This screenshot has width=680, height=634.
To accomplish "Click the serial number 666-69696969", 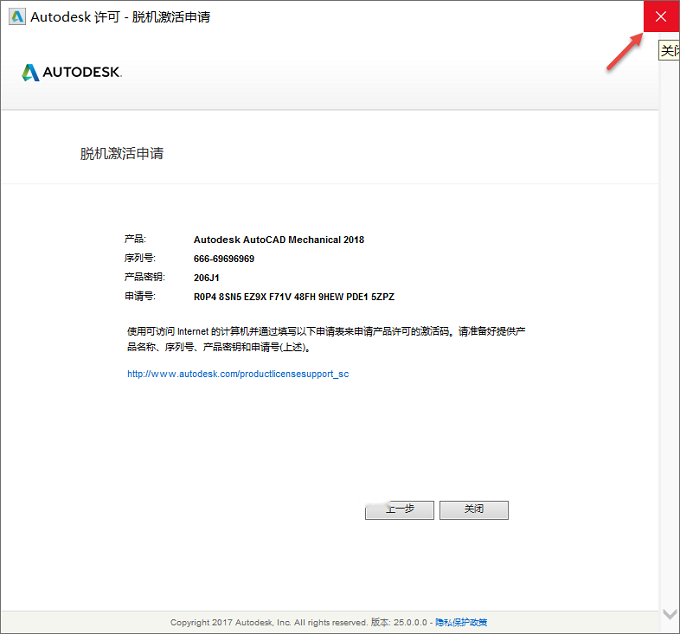I will click(224, 259).
